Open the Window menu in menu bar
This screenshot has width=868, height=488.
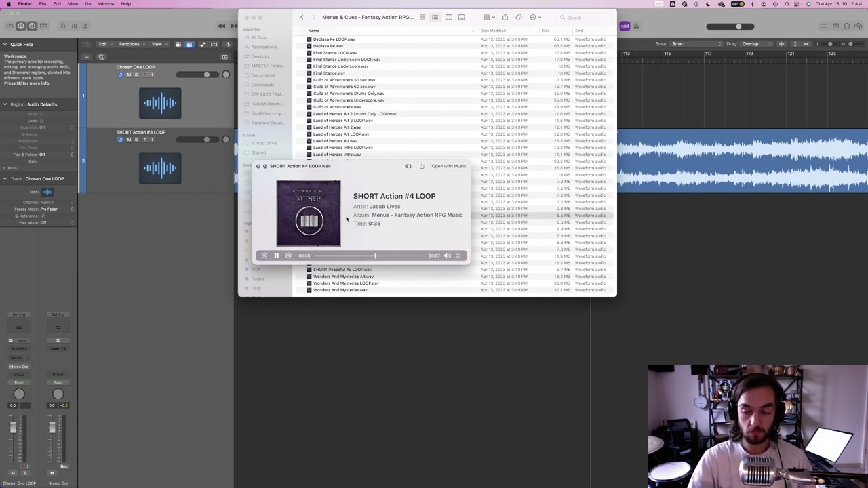point(106,4)
